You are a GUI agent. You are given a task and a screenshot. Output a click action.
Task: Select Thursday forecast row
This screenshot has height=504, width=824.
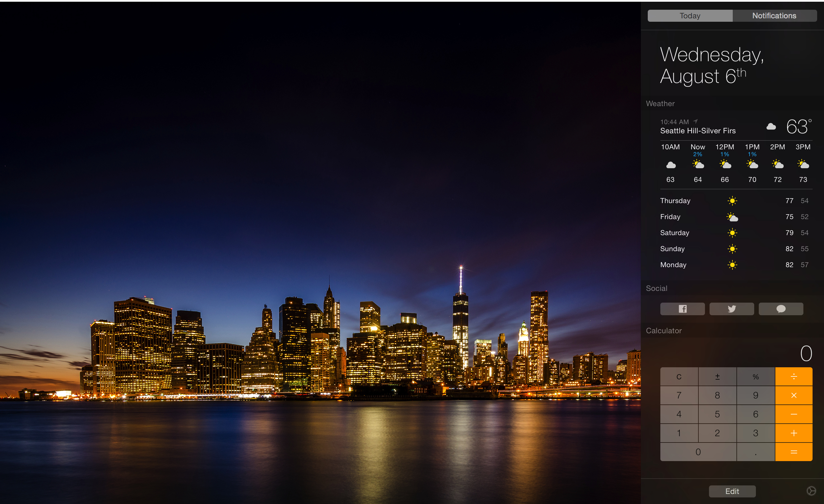734,201
